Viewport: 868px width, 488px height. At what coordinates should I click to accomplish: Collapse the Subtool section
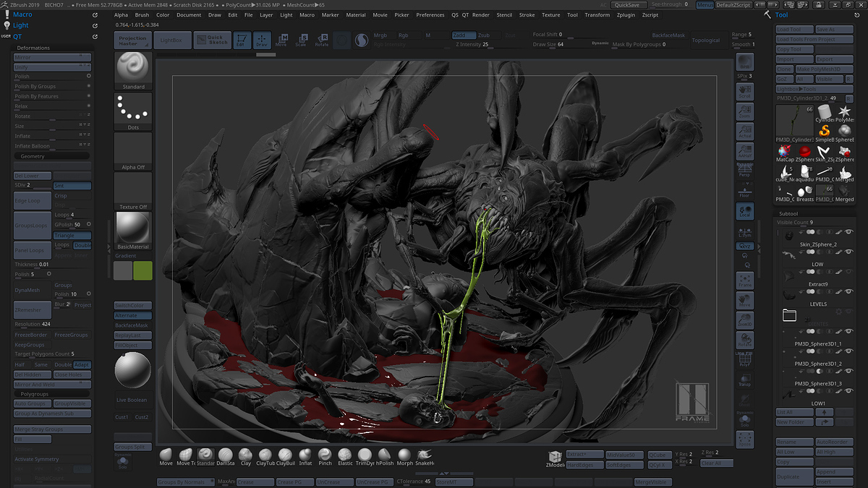tap(788, 213)
